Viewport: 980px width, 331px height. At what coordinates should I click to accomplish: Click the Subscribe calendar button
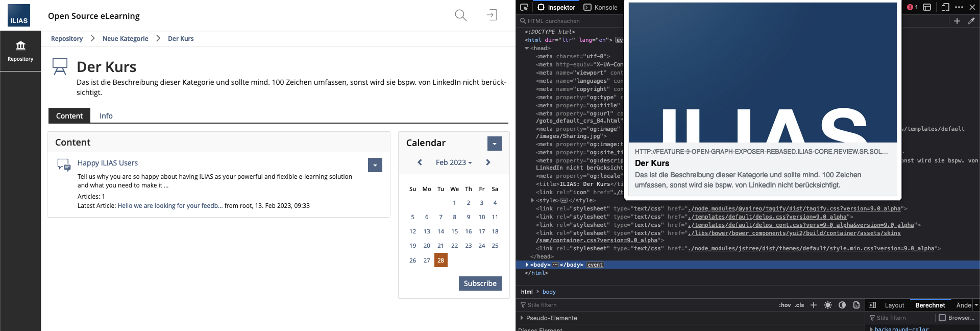[x=480, y=283]
